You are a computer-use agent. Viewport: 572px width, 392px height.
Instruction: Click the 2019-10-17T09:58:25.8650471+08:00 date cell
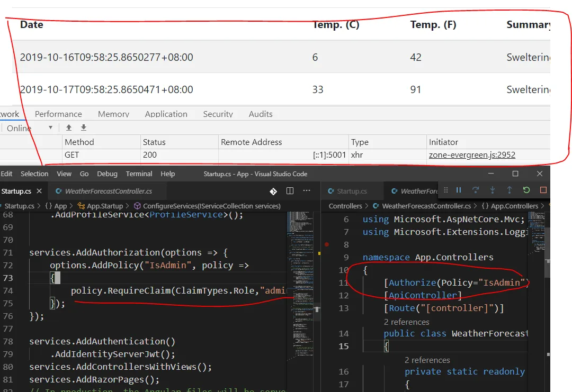106,89
